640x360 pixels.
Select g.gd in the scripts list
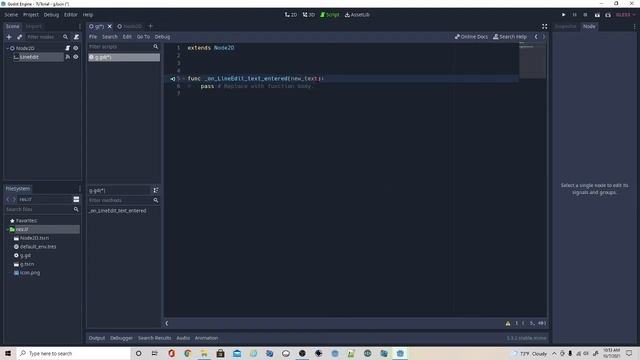pos(124,57)
